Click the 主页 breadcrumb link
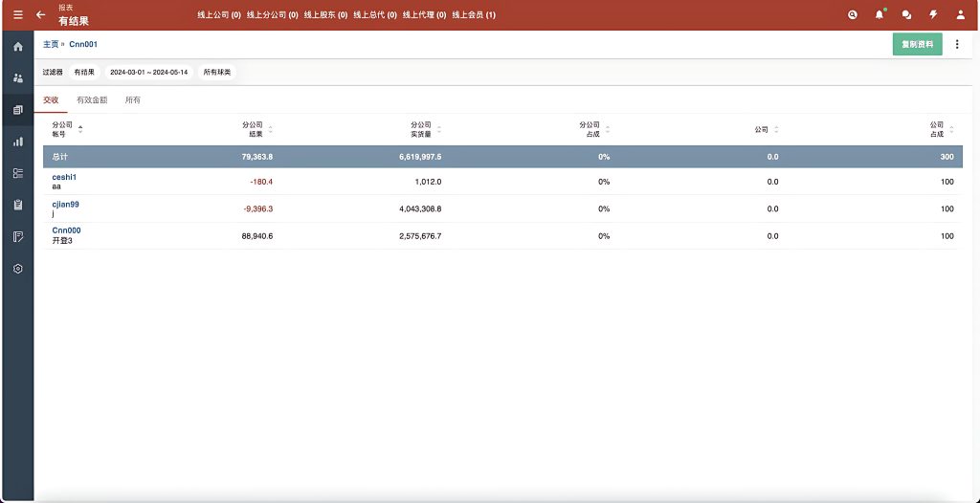Viewport: 980px width, 503px height. (x=51, y=44)
